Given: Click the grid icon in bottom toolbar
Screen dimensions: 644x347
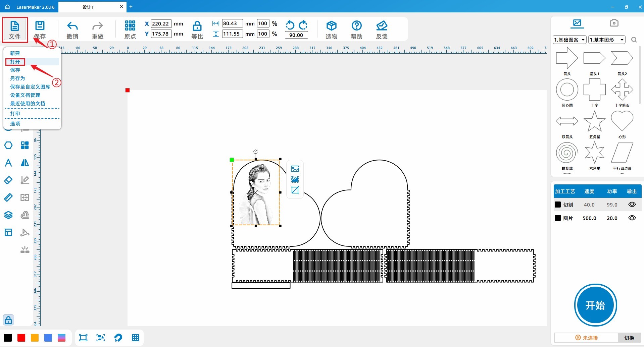Looking at the screenshot, I should click(x=136, y=338).
